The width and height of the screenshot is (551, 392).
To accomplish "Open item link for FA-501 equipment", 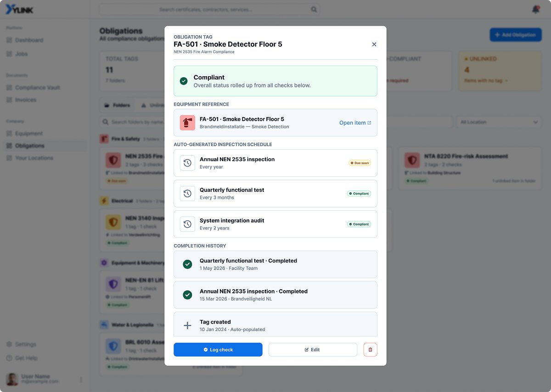I will [355, 123].
